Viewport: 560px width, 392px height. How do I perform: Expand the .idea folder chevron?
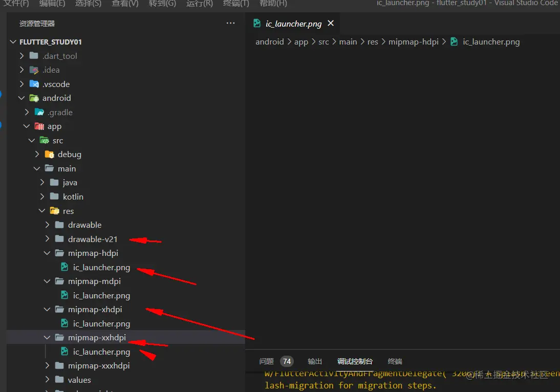click(22, 70)
